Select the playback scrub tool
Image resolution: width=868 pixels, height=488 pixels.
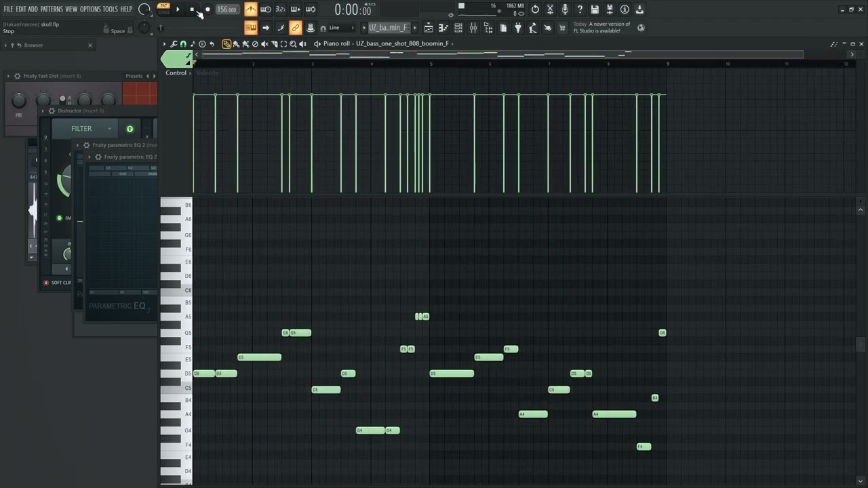(x=302, y=44)
